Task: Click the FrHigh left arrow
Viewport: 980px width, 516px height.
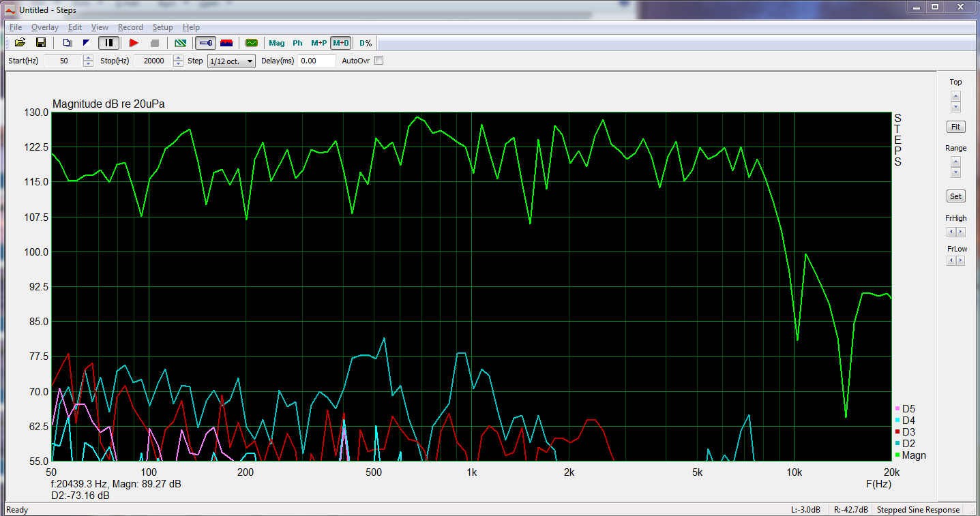Action: click(x=951, y=232)
